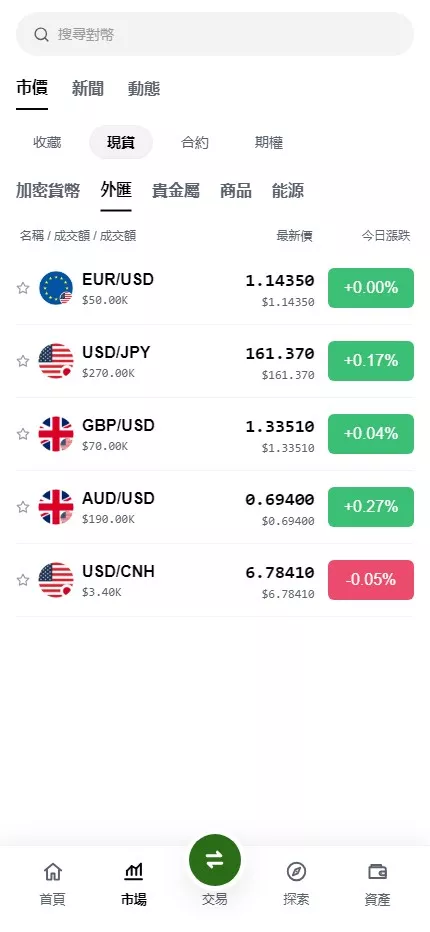The image size is (430, 932).
Task: Tap the USD/CNH flag icon
Action: (56, 580)
